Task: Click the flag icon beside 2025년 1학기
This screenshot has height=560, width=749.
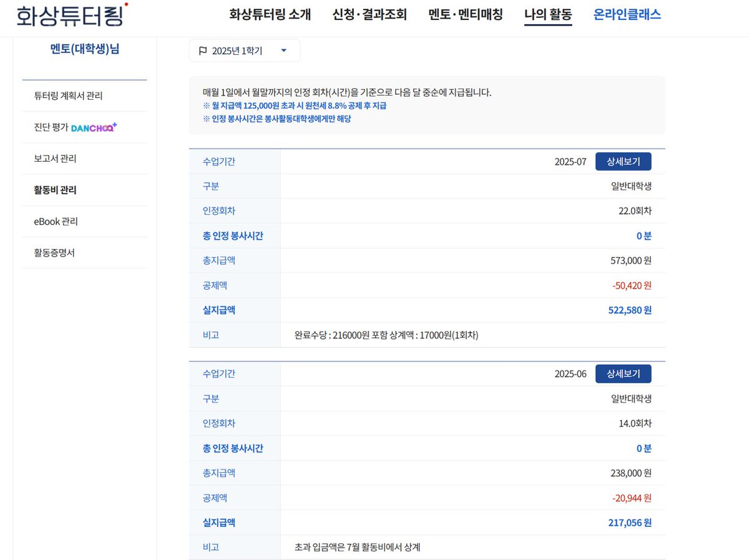Action: (x=203, y=51)
